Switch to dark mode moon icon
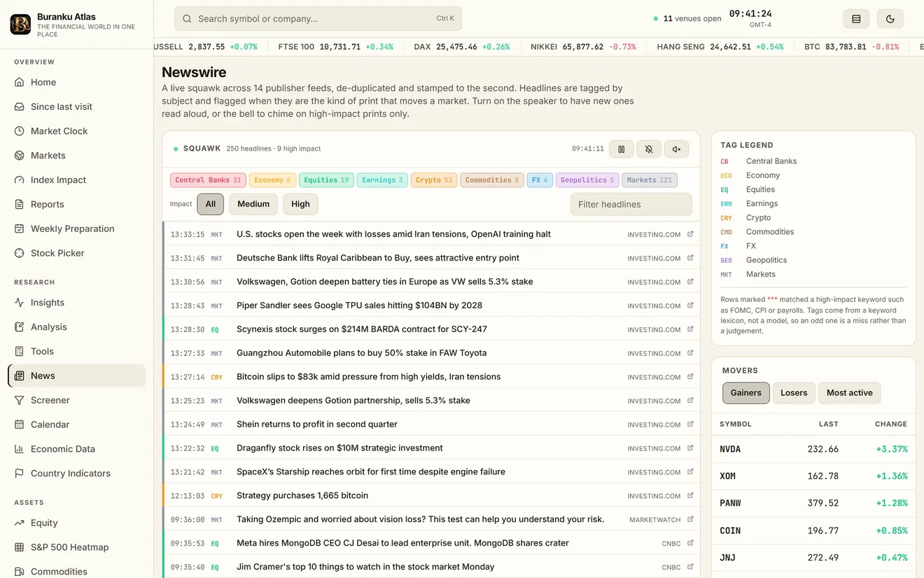This screenshot has height=578, width=924. 890,19
